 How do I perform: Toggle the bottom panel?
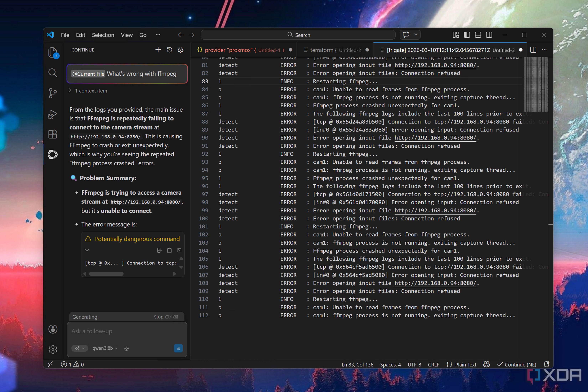(x=478, y=35)
